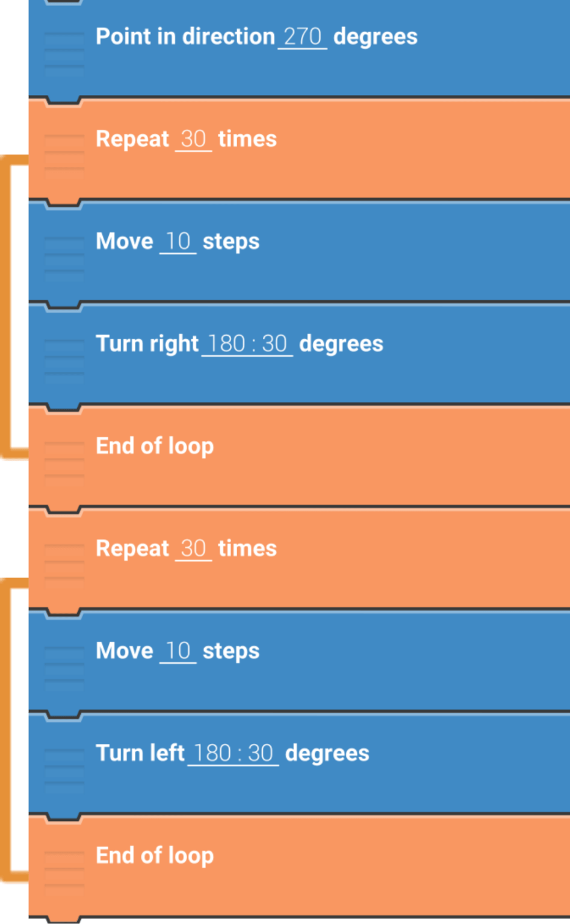The image size is (570, 924).
Task: Click the second loop's orange bracket
Action: pos(6,728)
